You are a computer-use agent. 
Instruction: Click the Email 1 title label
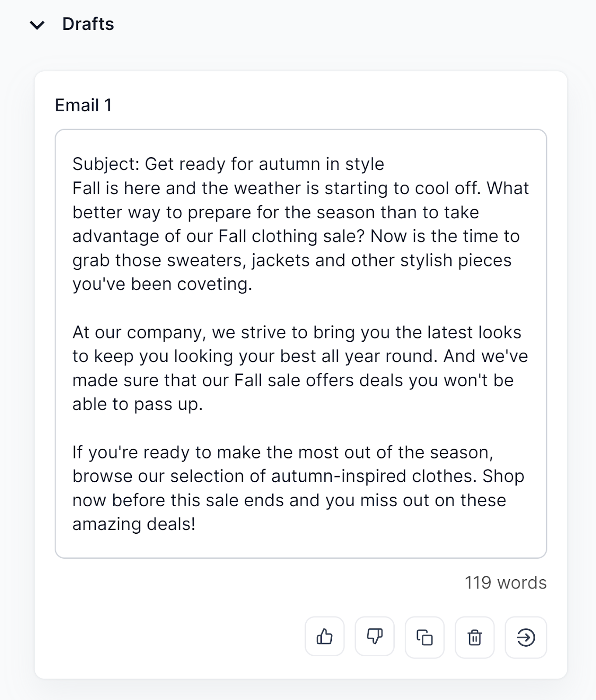tap(83, 105)
